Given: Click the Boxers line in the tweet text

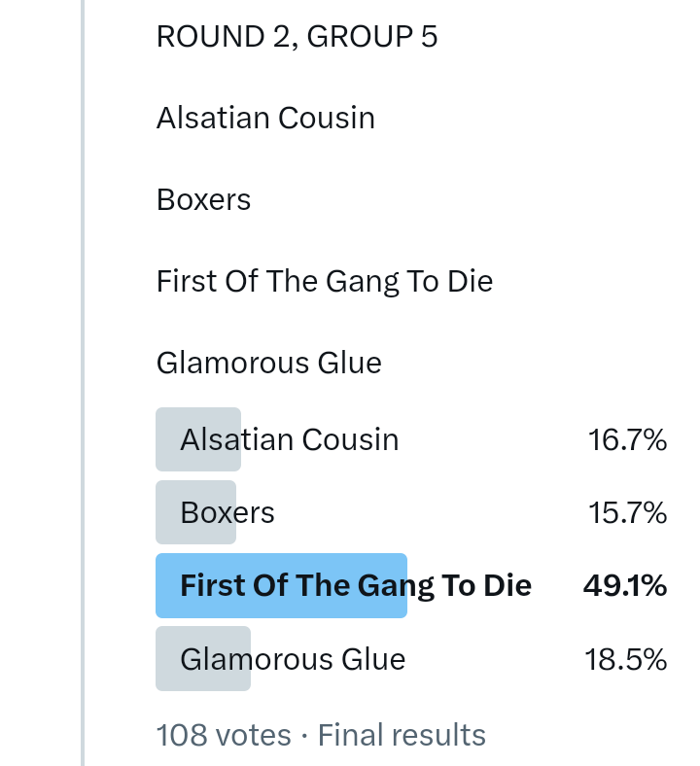Looking at the screenshot, I should 204,200.
